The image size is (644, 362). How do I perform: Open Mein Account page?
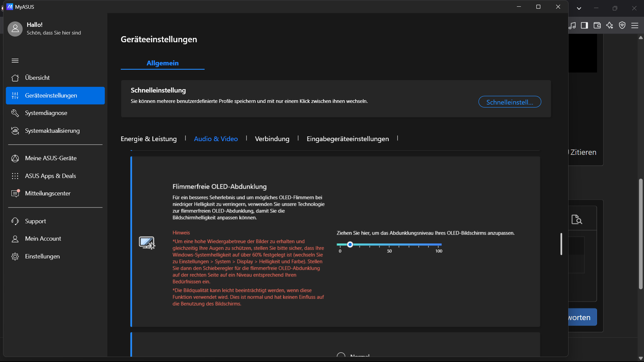43,239
